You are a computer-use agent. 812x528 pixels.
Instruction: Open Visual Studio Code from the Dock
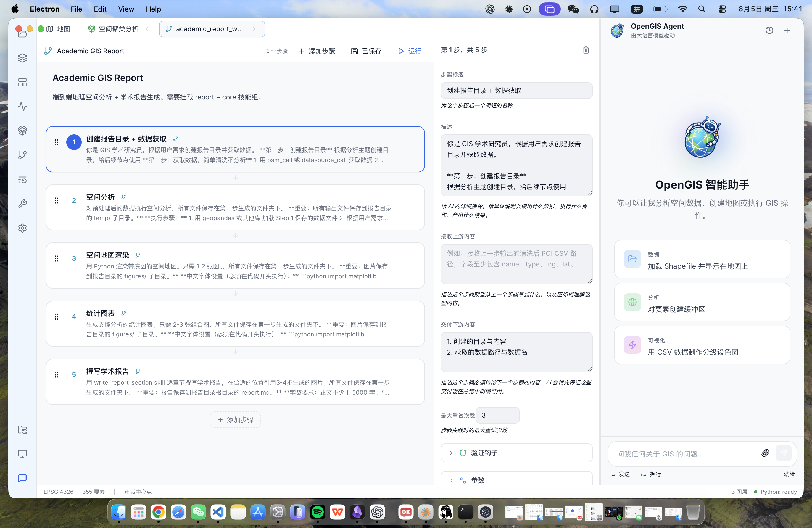pyautogui.click(x=218, y=512)
